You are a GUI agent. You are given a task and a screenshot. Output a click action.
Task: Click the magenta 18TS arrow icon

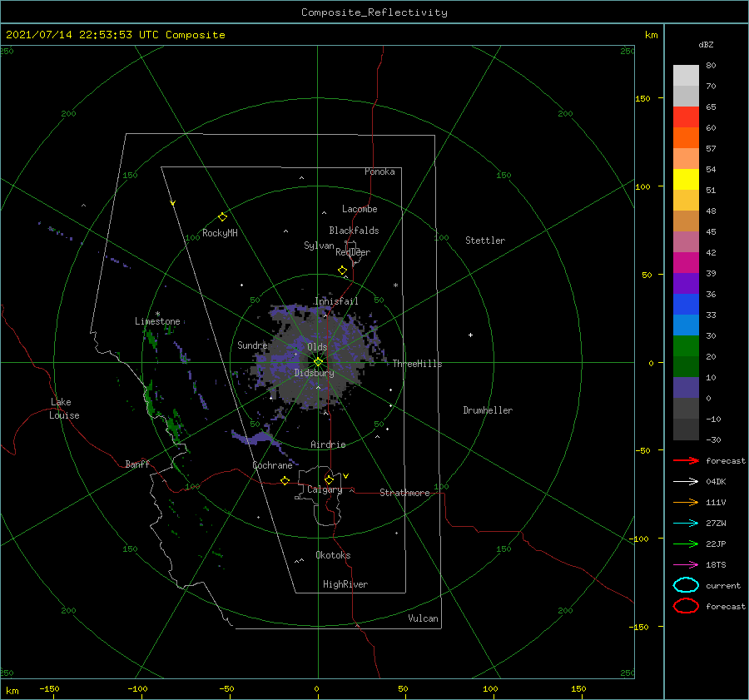[686, 564]
